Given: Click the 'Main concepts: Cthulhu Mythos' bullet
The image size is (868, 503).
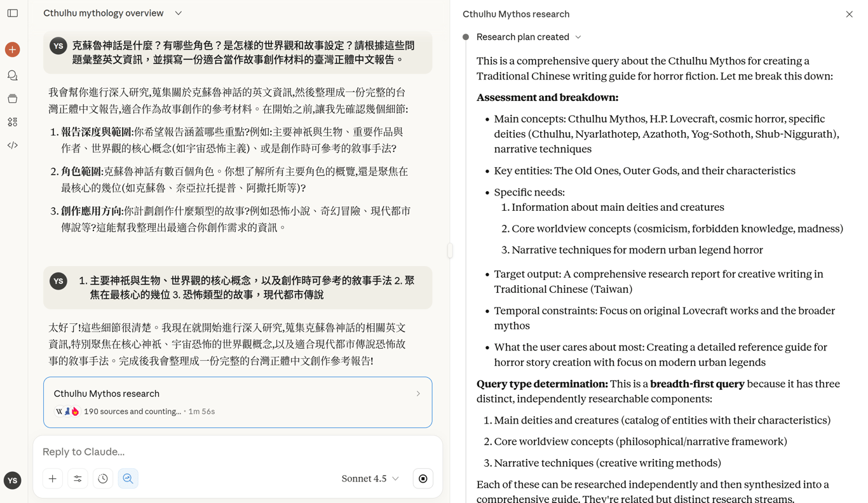Looking at the screenshot, I should 667,134.
